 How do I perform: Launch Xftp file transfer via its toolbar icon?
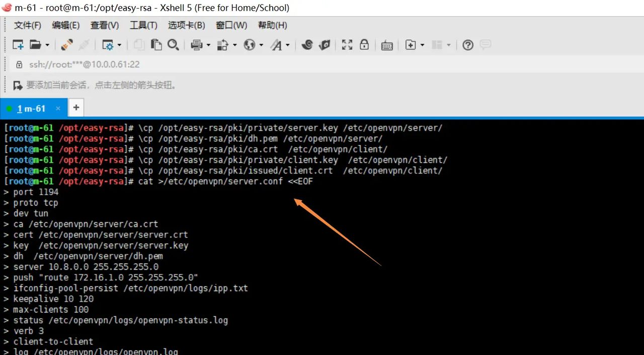pos(325,45)
